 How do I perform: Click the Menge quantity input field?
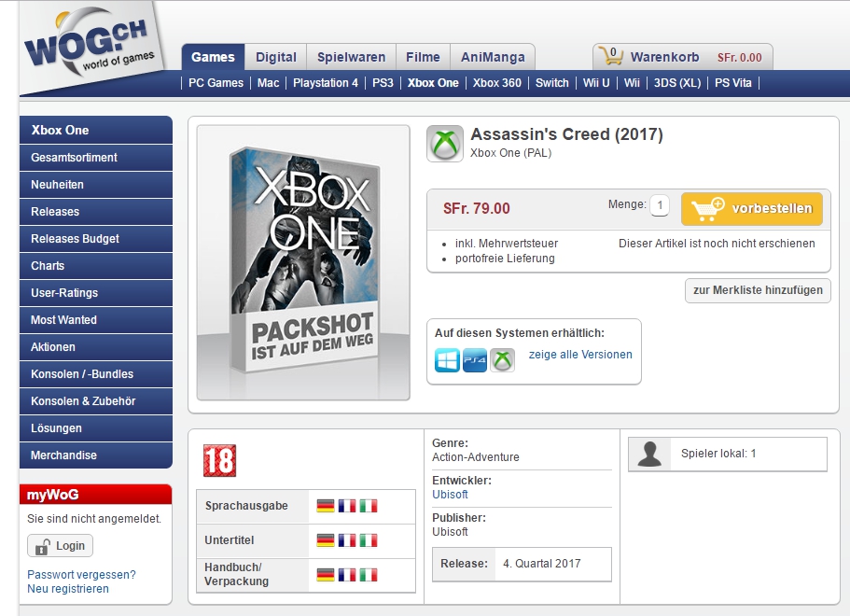click(x=660, y=205)
